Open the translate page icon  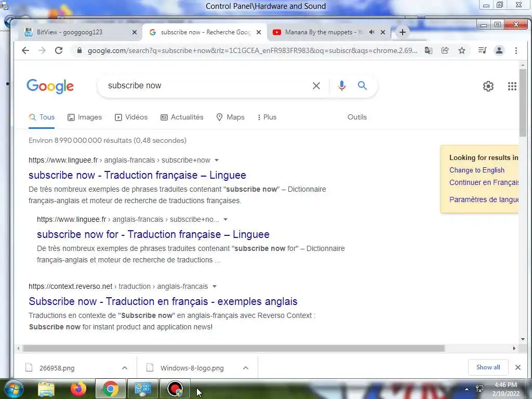[429, 50]
